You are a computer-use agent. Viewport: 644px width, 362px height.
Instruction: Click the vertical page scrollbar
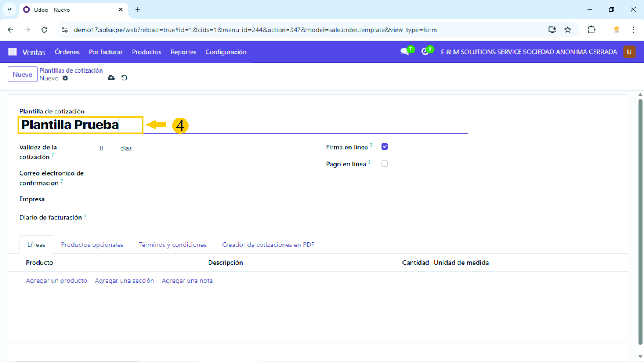pyautogui.click(x=640, y=221)
